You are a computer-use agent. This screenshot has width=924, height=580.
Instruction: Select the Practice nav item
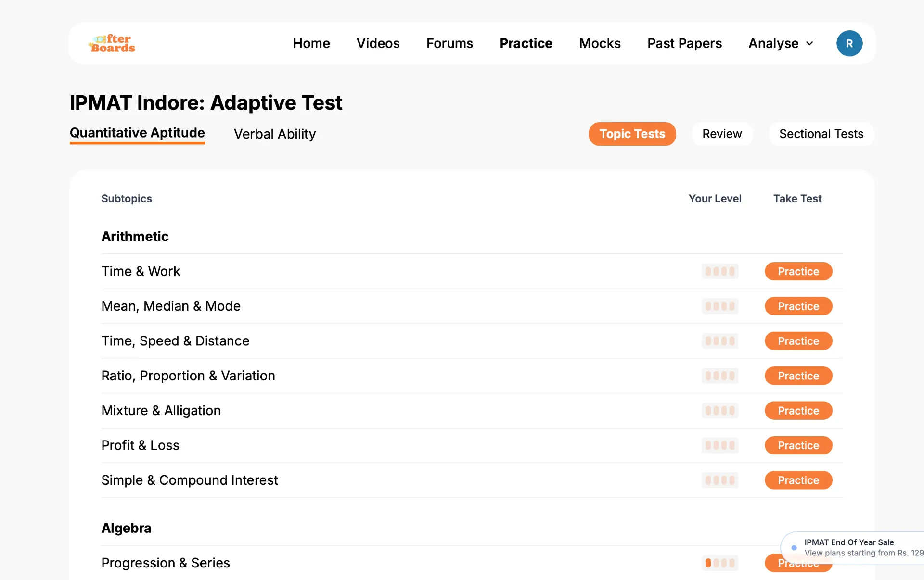click(x=526, y=43)
